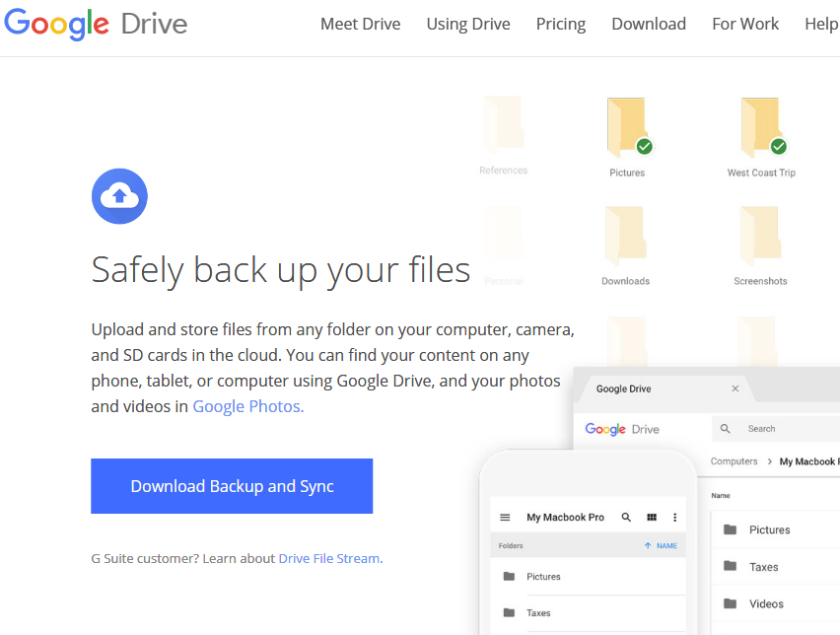Image resolution: width=840 pixels, height=635 pixels.
Task: Switch to grid view in phone mockup
Action: point(652,517)
